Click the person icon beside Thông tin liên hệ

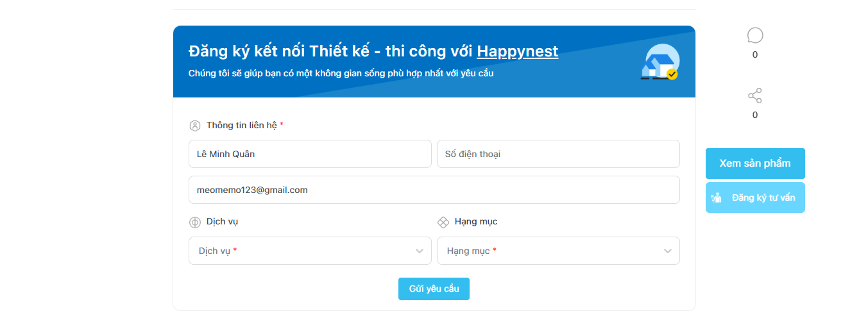coord(195,126)
